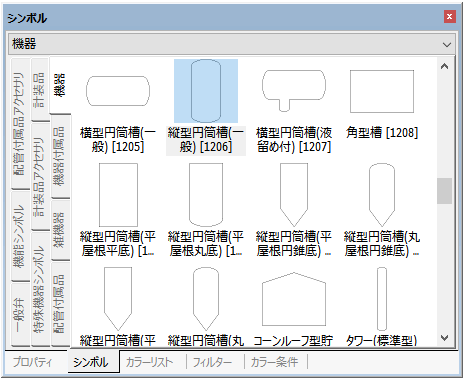
Task: Select the コーンルーフ型貯 tank symbol icon
Action: (x=294, y=299)
